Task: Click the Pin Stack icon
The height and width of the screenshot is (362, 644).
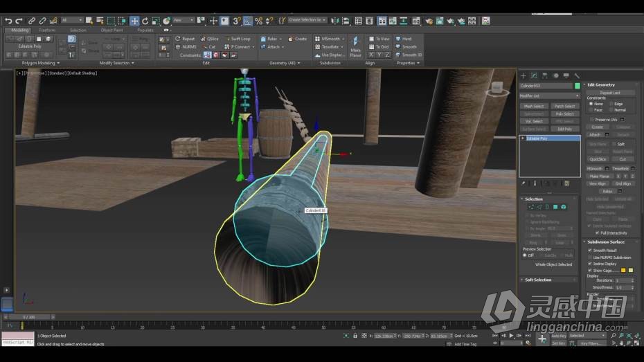Action: tap(524, 183)
